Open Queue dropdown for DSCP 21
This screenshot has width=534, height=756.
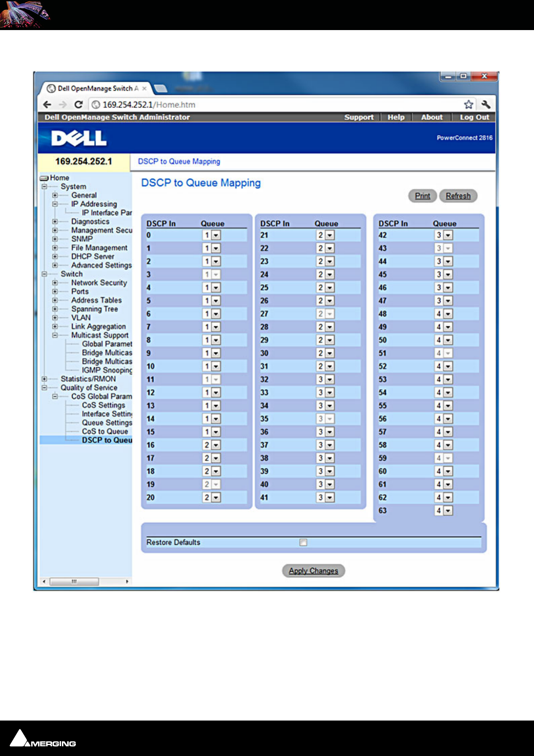(x=325, y=235)
